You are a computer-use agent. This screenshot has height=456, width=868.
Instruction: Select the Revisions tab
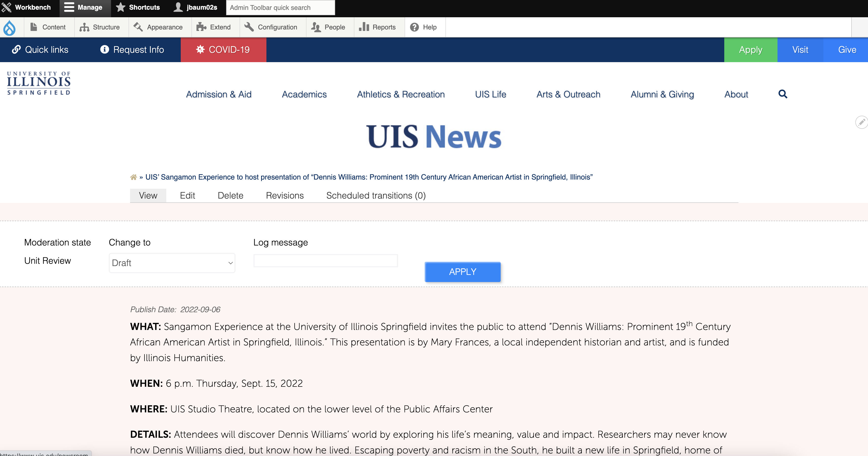pyautogui.click(x=285, y=196)
